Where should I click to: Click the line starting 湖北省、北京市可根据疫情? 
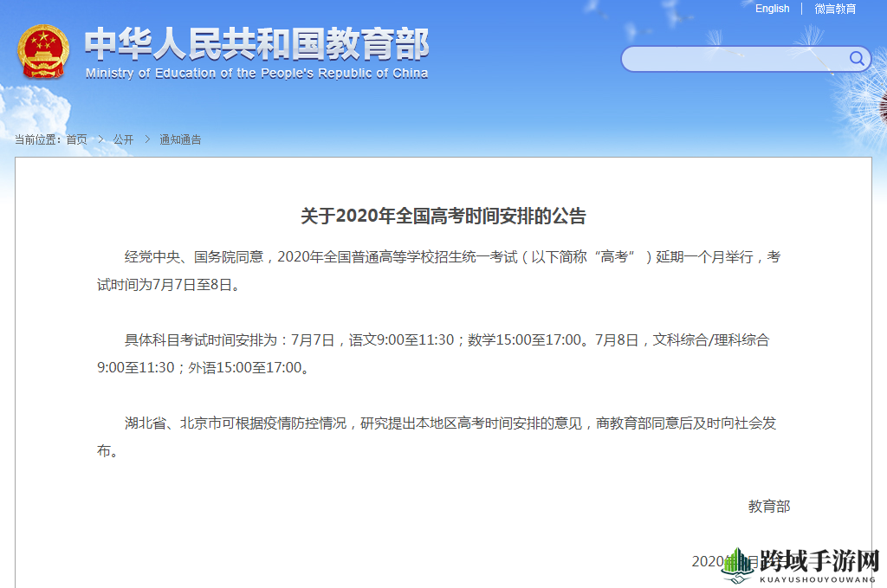(x=450, y=423)
